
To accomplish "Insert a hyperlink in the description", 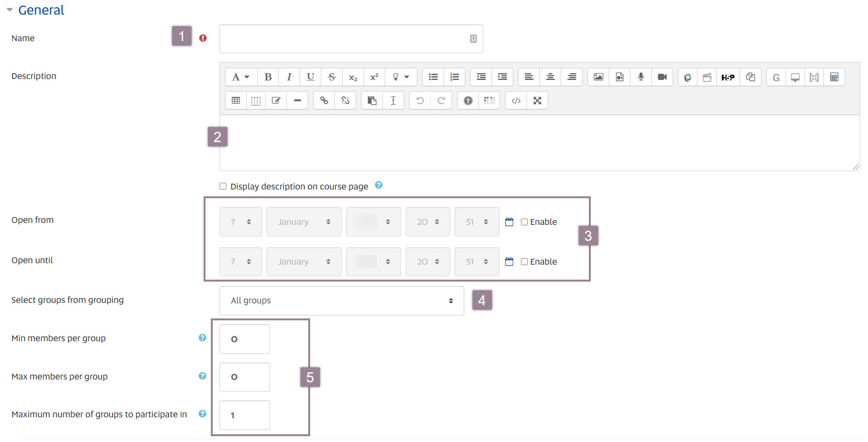I will coord(324,100).
